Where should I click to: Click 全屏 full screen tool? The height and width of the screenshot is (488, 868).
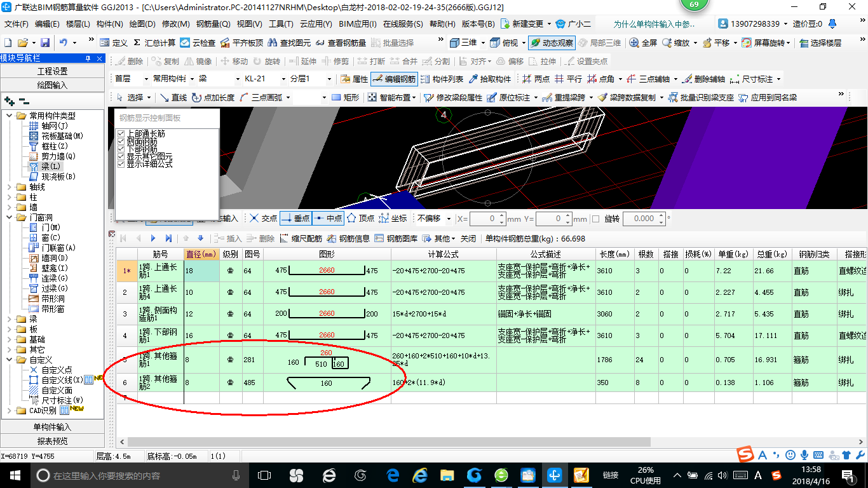point(643,43)
